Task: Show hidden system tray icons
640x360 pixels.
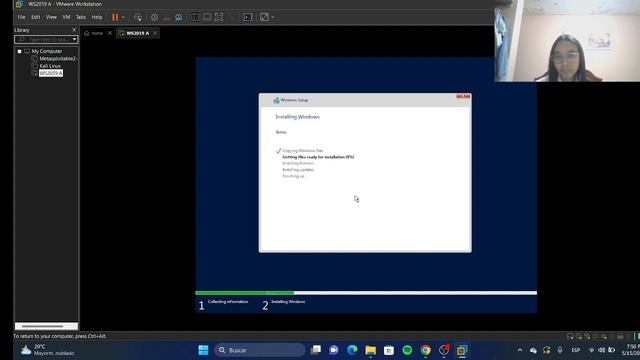Action: coord(520,350)
